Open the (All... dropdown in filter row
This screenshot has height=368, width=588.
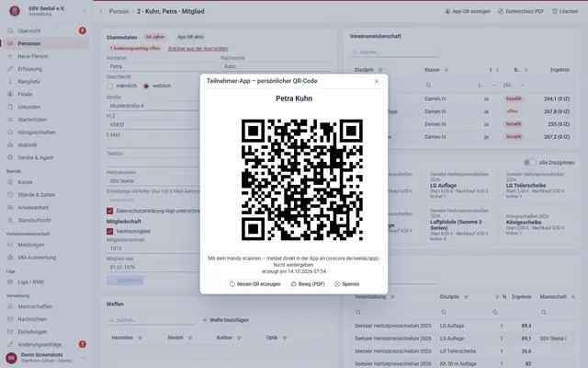(x=514, y=86)
